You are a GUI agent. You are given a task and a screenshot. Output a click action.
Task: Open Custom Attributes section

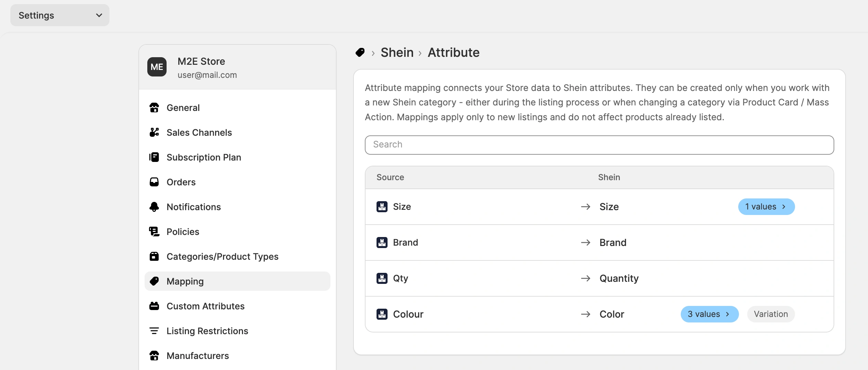pyautogui.click(x=237, y=306)
